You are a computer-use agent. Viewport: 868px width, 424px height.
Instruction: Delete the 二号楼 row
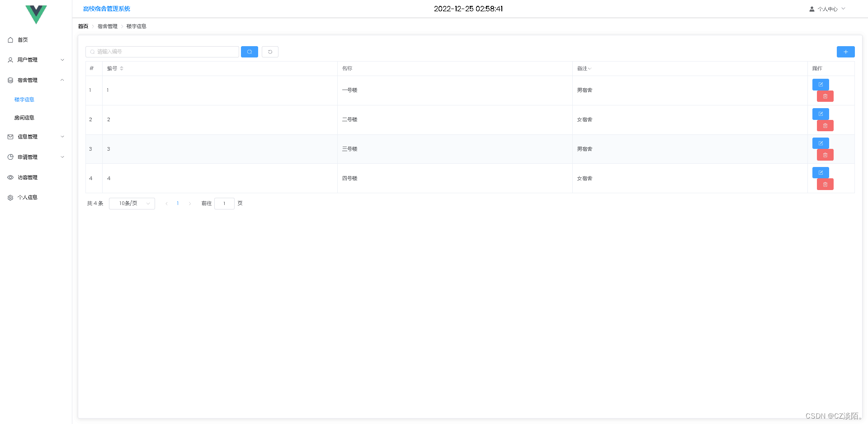pyautogui.click(x=825, y=126)
